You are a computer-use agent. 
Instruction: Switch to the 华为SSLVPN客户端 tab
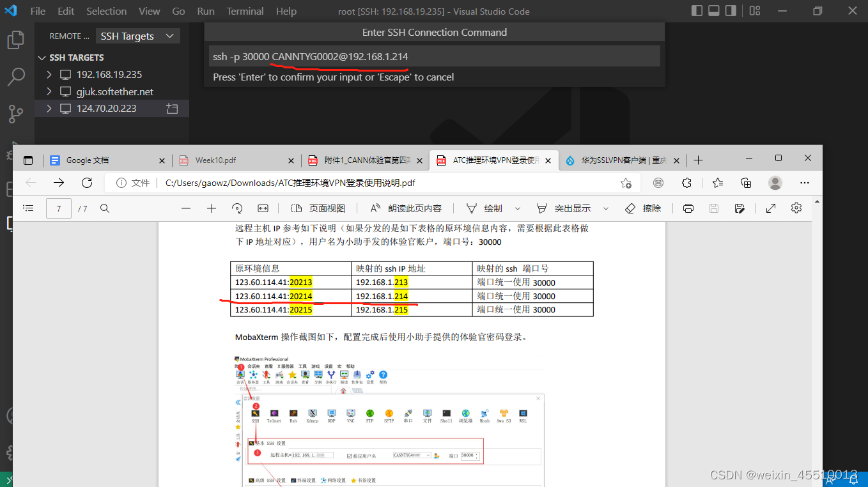(622, 160)
